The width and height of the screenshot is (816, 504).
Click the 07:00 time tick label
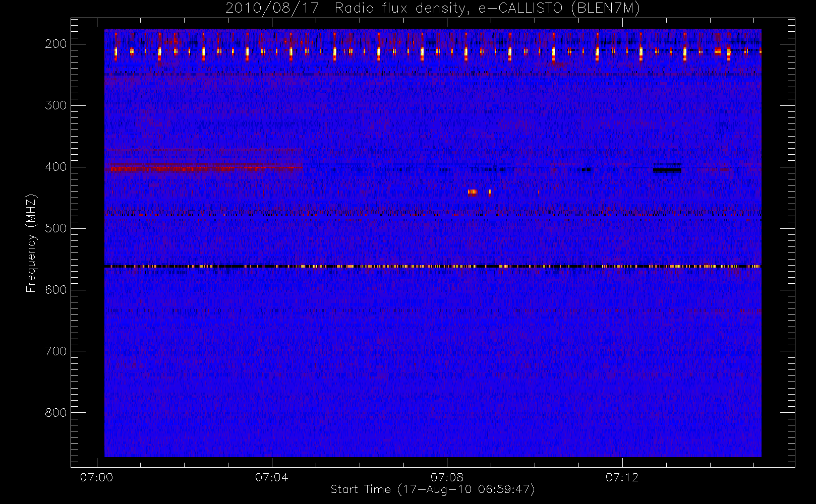[x=96, y=477]
